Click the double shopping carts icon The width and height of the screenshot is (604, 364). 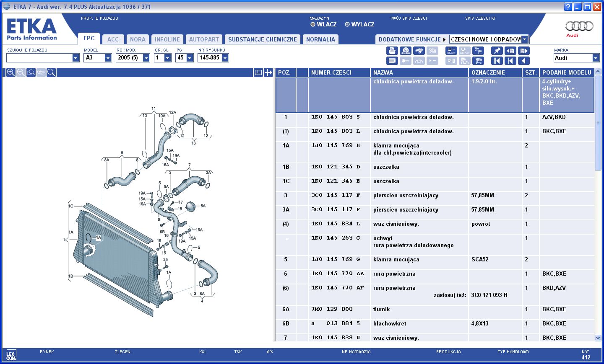(x=478, y=51)
